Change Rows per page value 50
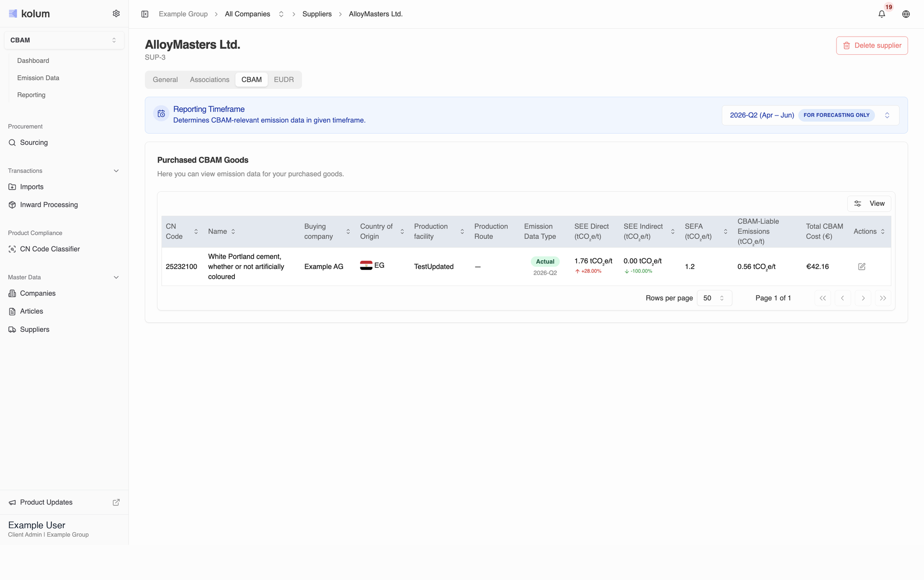This screenshot has height=580, width=924. click(714, 298)
